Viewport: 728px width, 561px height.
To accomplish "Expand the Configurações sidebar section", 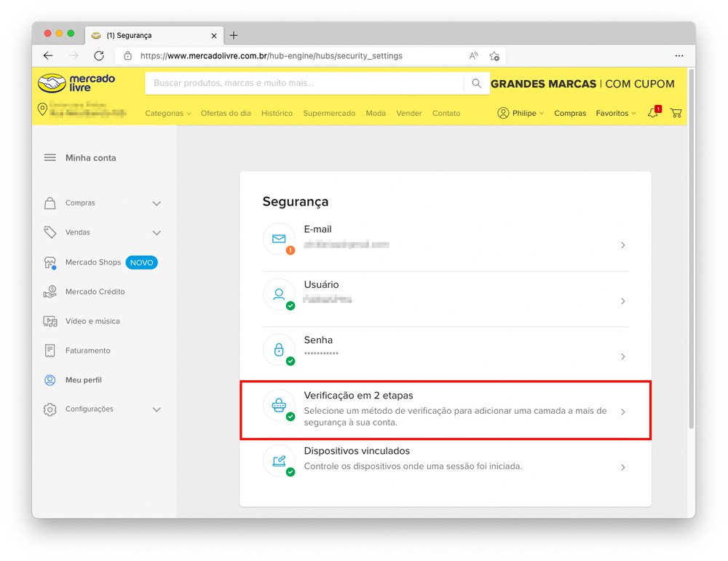I will (157, 409).
